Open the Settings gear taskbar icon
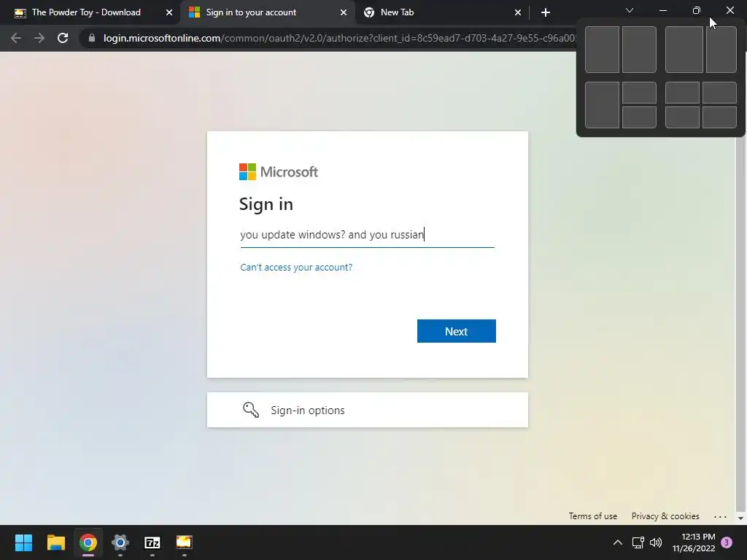Screen dimensions: 747x560 [x=120, y=542]
